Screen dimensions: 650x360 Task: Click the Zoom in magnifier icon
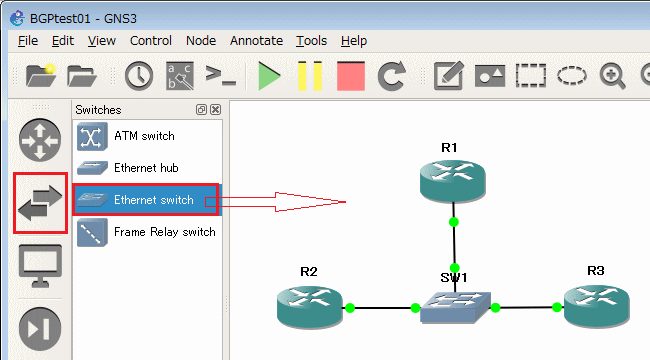tap(612, 76)
